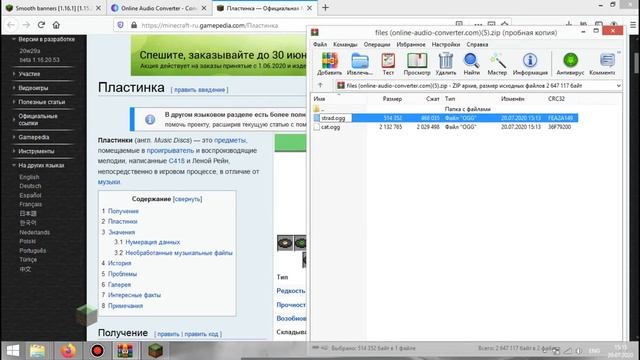
Task: Open the Нумерация данных contents link
Action: [x=153, y=242]
